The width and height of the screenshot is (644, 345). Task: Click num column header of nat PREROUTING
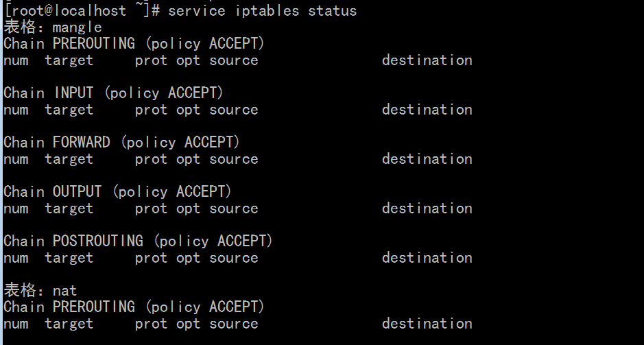pyautogui.click(x=16, y=324)
